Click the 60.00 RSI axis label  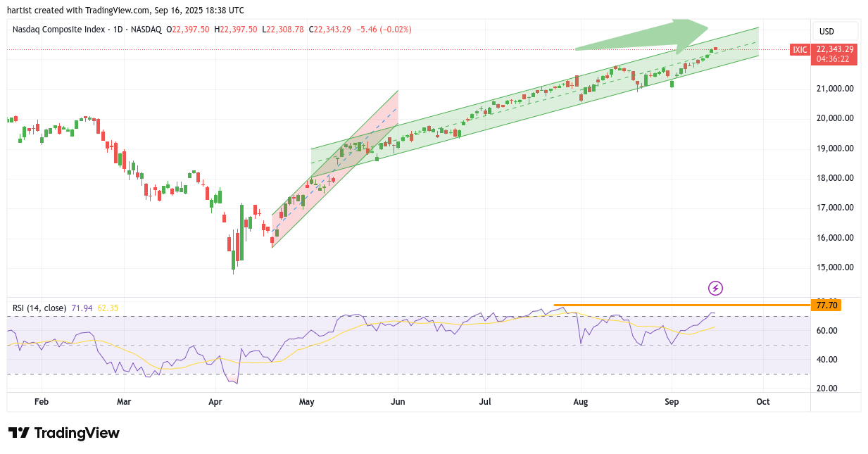pos(826,331)
